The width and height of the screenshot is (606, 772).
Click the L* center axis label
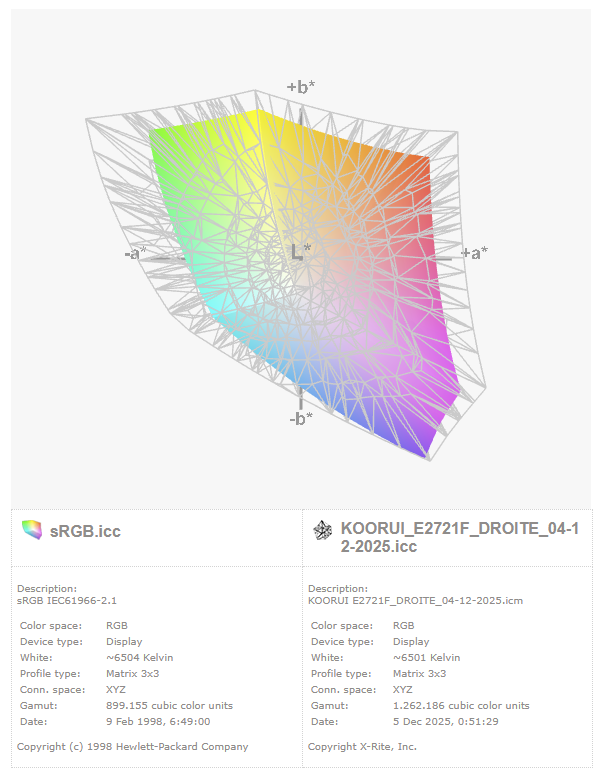tap(300, 251)
